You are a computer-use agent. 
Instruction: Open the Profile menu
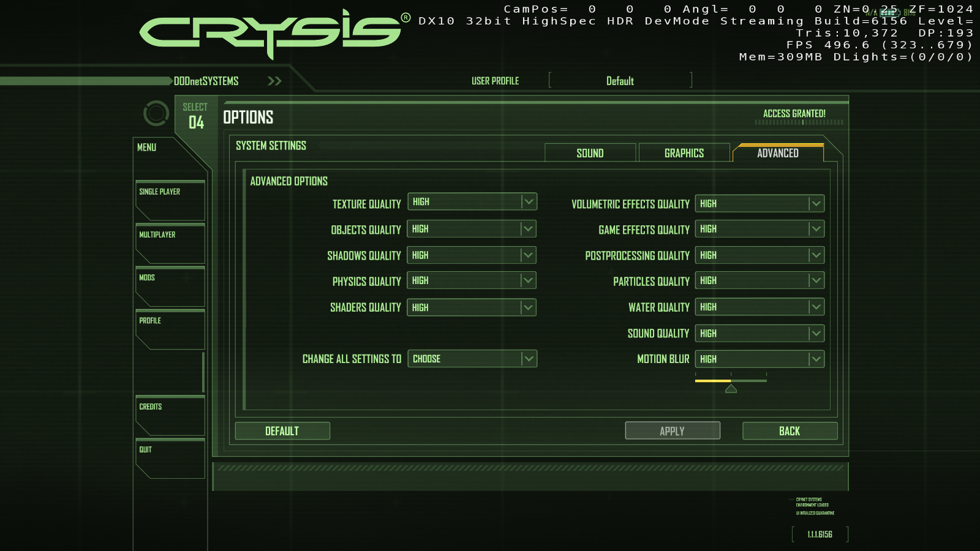[x=170, y=329]
